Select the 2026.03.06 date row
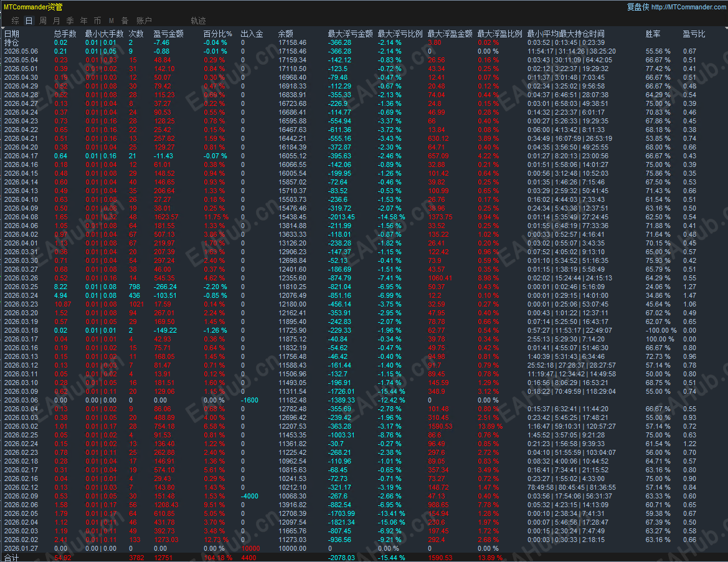 21,400
